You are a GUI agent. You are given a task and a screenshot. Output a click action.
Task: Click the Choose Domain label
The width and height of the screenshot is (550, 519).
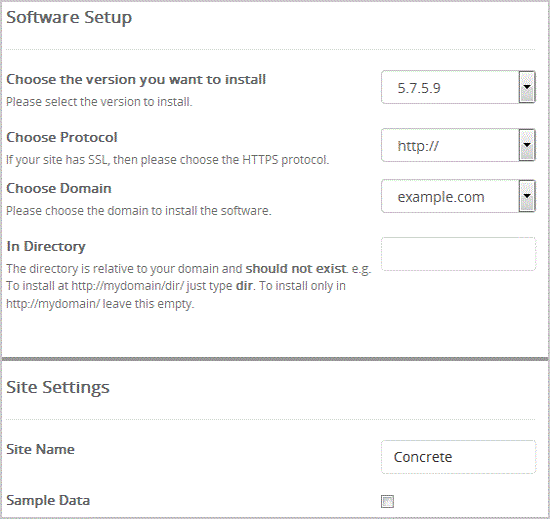pyautogui.click(x=59, y=188)
